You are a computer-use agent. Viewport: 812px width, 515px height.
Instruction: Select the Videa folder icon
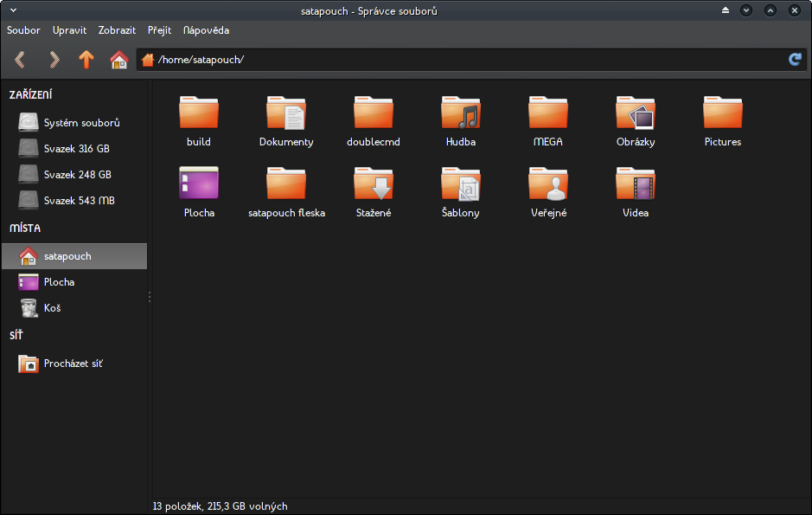click(636, 183)
